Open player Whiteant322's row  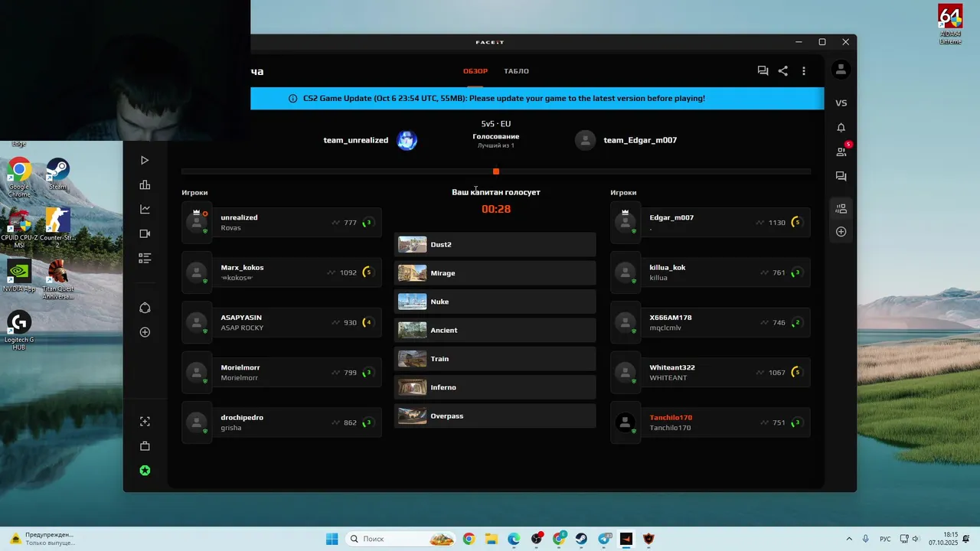point(710,373)
